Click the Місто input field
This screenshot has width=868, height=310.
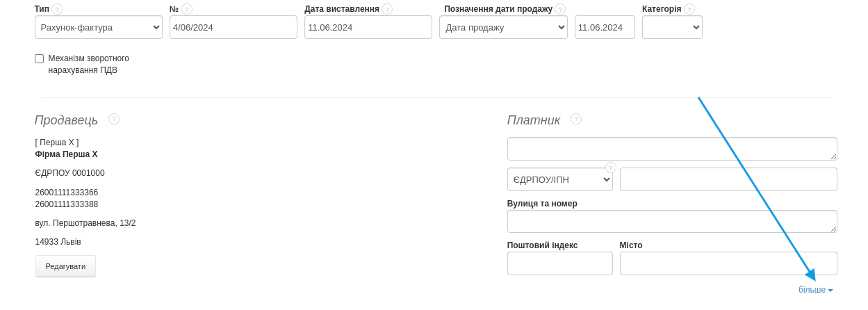click(728, 263)
